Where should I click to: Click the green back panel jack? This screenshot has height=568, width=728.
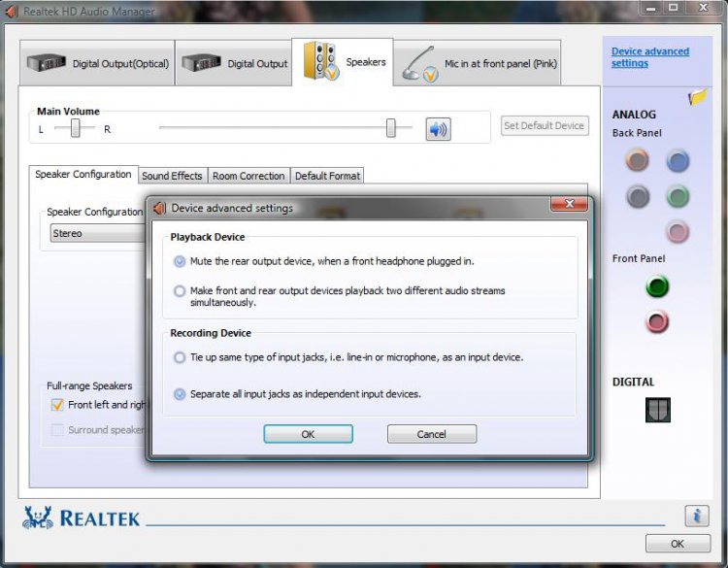pos(678,196)
